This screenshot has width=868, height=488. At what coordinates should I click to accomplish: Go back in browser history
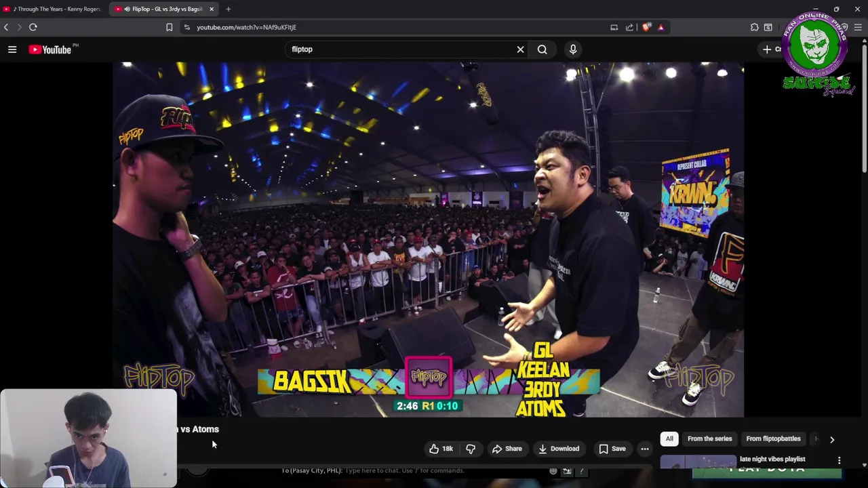tap(6, 27)
